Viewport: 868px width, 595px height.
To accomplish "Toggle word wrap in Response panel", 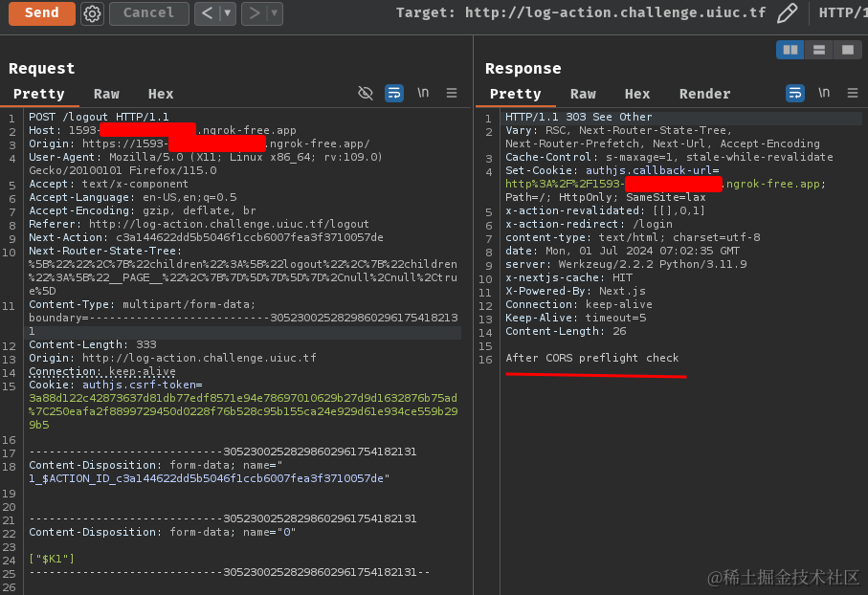I will [x=795, y=93].
